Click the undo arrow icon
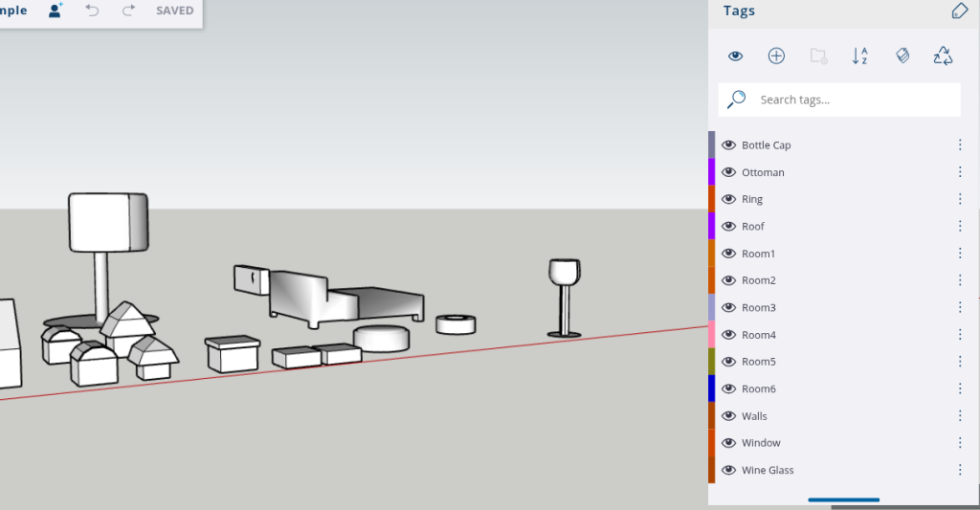980x510 pixels. point(92,11)
